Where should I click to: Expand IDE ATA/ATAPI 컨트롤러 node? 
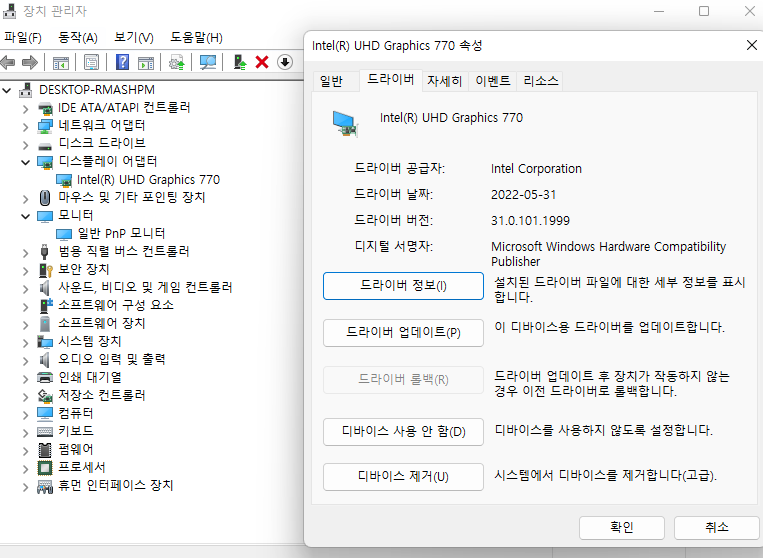pyautogui.click(x=25, y=109)
